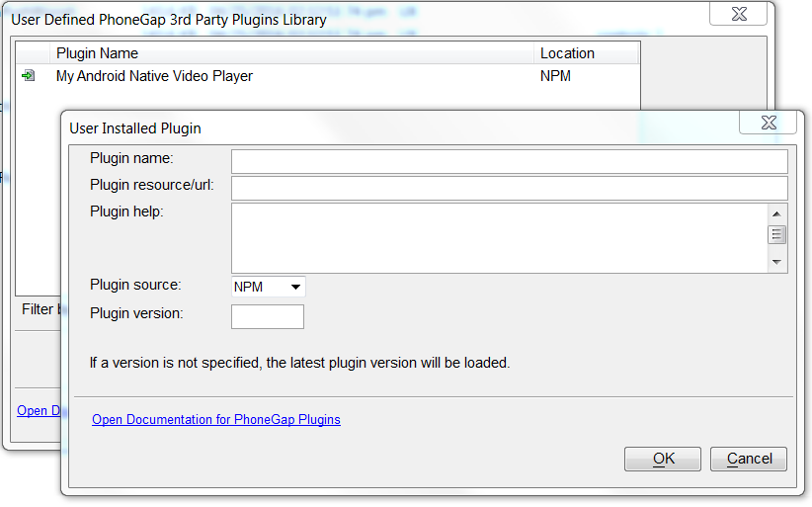Focus the Plugin resource/url input field

tap(510, 188)
